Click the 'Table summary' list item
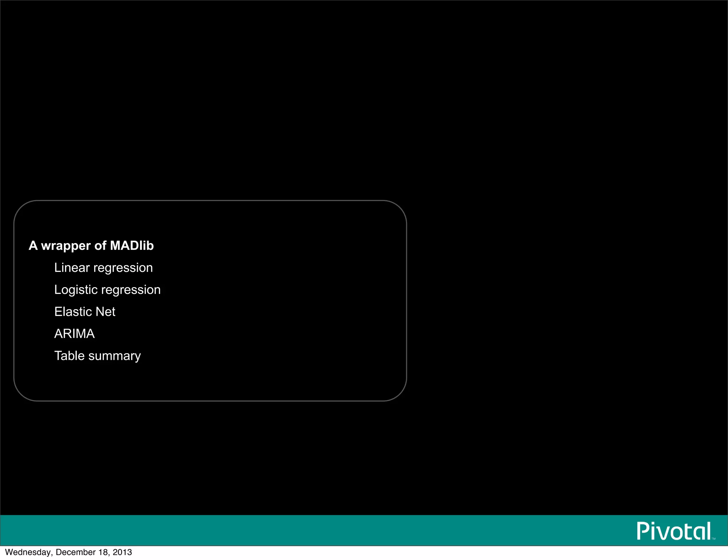 [97, 356]
